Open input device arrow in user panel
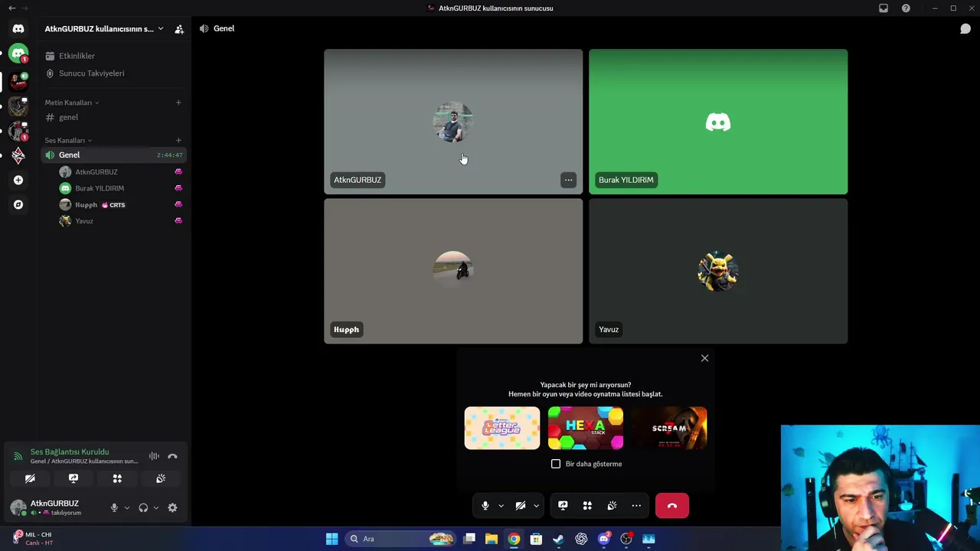 pyautogui.click(x=127, y=507)
